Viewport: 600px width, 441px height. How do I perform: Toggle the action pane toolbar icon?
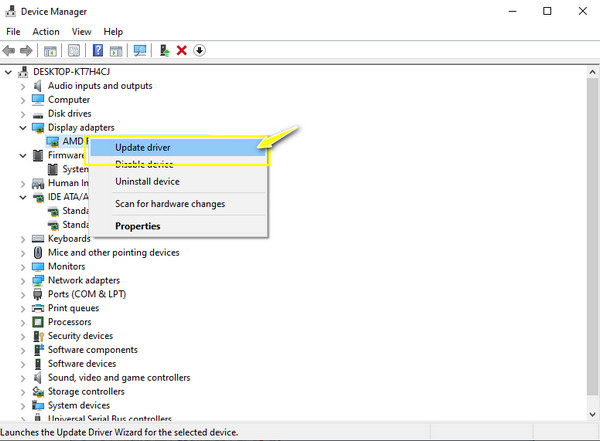[x=116, y=51]
